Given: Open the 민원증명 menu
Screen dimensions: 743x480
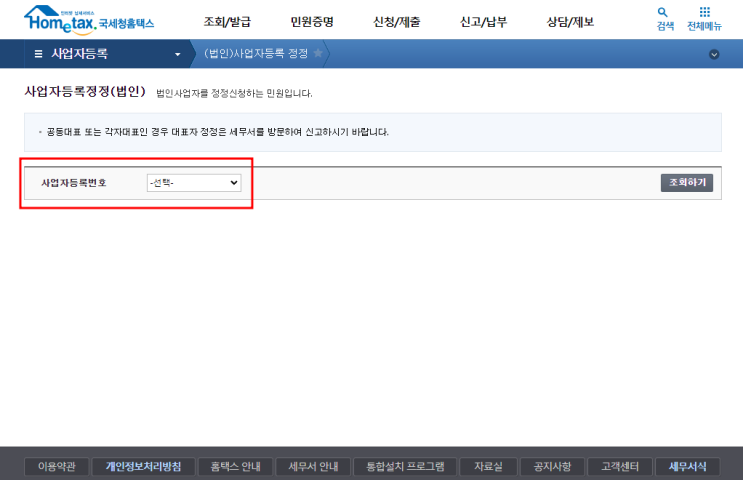Looking at the screenshot, I should click(x=312, y=22).
